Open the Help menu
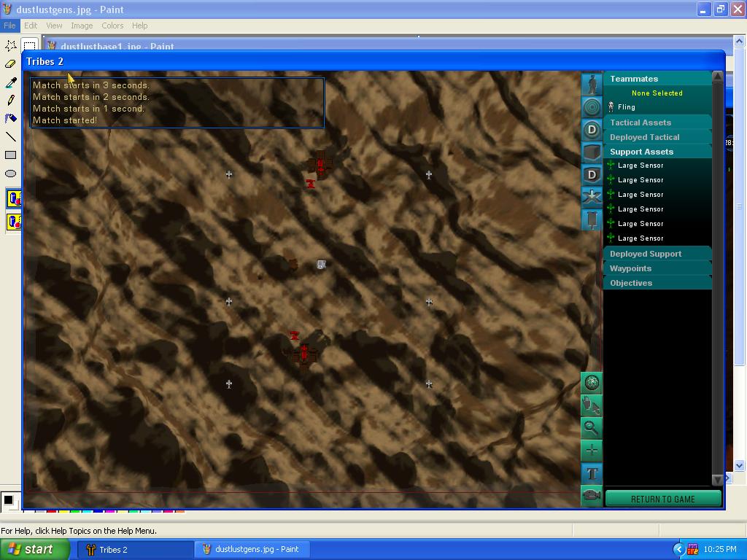 (x=139, y=26)
